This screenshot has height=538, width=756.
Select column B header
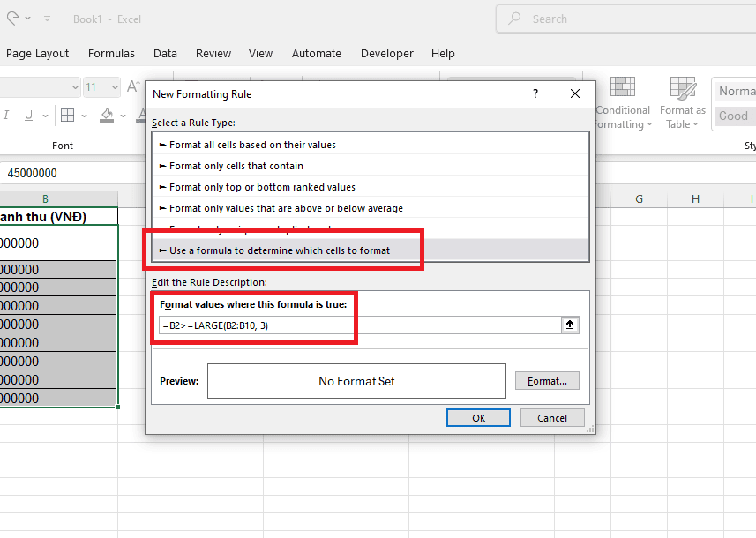[x=45, y=198]
